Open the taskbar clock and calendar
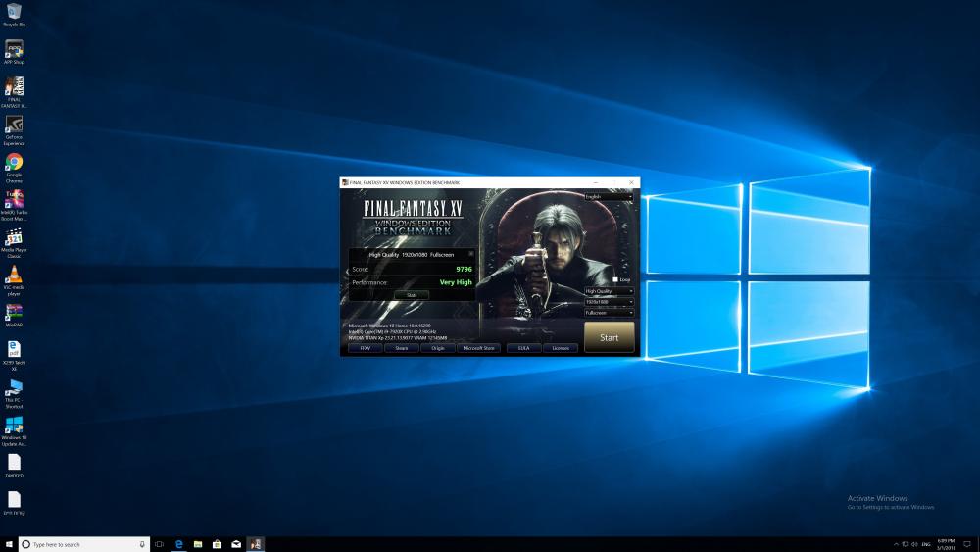 pos(947,544)
